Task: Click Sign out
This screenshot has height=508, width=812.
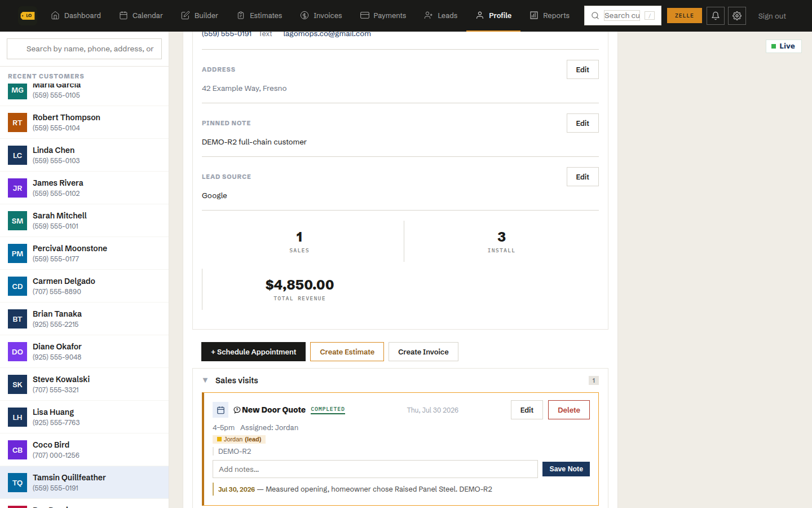Action: [x=772, y=16]
